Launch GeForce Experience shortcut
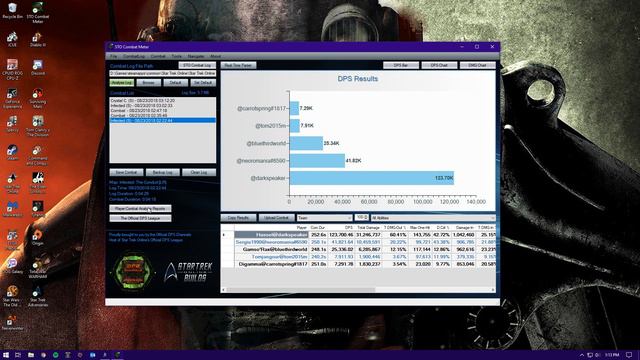Viewport: 640px width, 360px height. [x=12, y=98]
